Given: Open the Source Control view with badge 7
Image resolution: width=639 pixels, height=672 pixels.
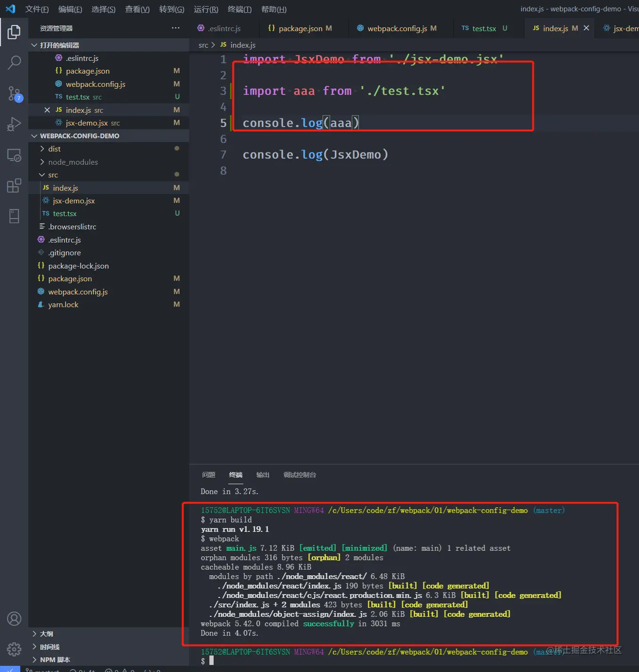Looking at the screenshot, I should coord(14,93).
